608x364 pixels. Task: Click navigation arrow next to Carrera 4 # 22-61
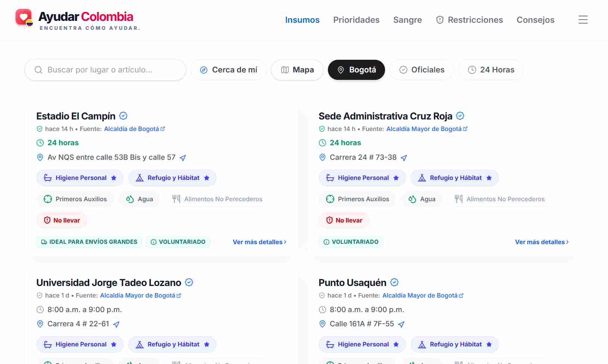click(x=116, y=324)
